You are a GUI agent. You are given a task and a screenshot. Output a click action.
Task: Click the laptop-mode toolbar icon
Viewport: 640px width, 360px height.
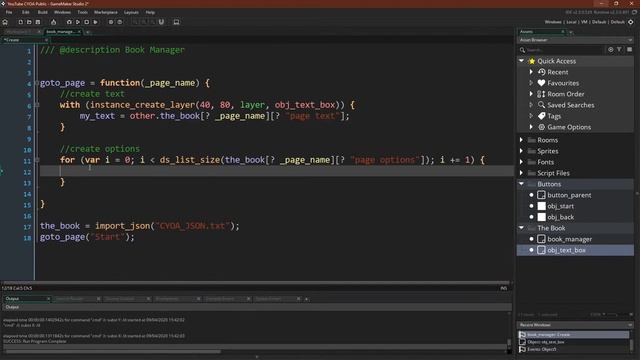pyautogui.click(x=176, y=22)
